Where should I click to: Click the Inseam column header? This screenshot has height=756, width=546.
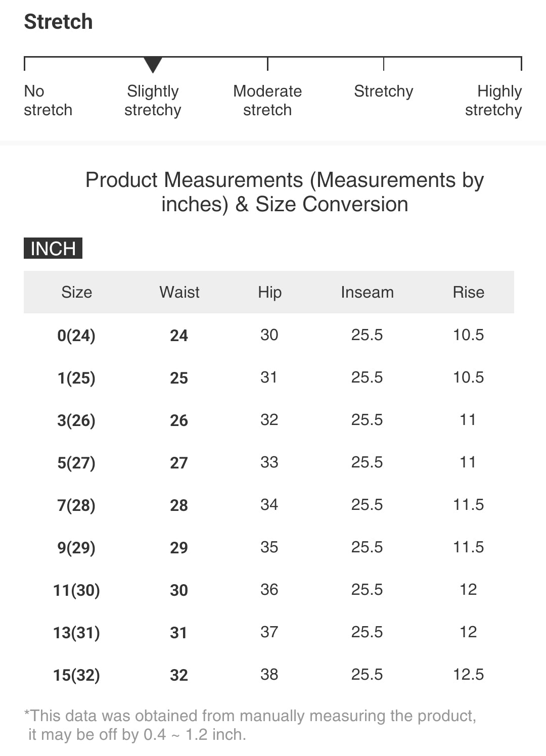point(367,292)
